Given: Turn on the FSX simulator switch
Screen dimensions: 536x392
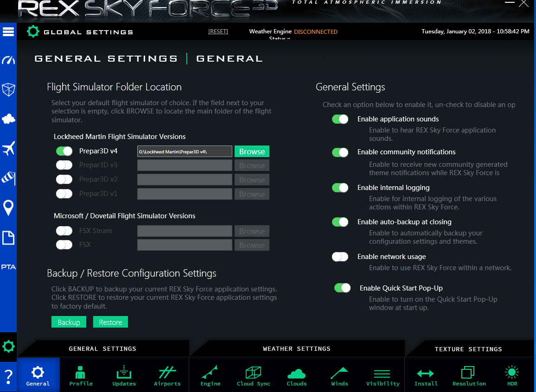Looking at the screenshot, I should coord(64,245).
